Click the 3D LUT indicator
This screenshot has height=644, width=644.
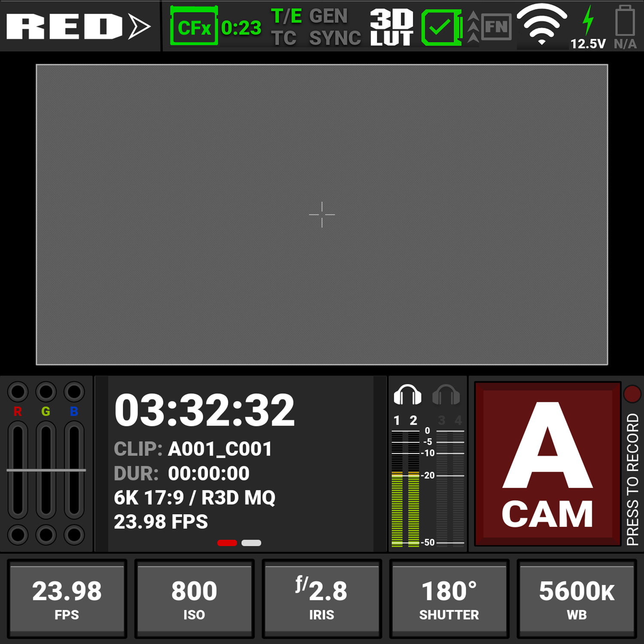[x=392, y=27]
